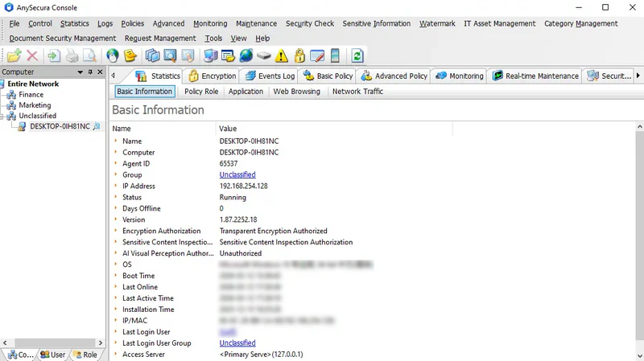
Task: Click the mobile phone toolbar icon
Action: 335,55
